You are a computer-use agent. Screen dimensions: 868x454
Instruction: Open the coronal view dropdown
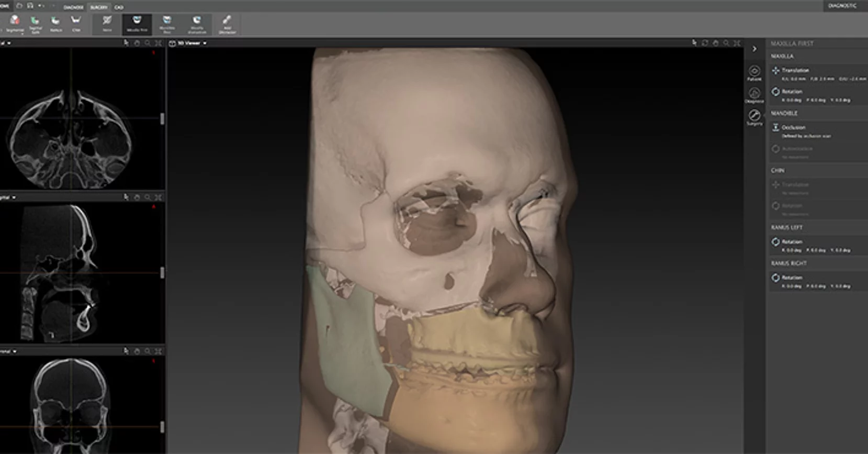click(x=8, y=351)
